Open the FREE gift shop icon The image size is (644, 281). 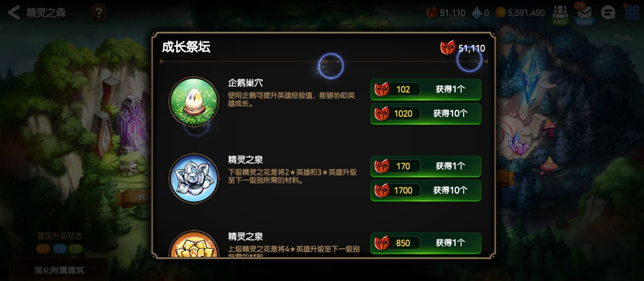click(560, 15)
